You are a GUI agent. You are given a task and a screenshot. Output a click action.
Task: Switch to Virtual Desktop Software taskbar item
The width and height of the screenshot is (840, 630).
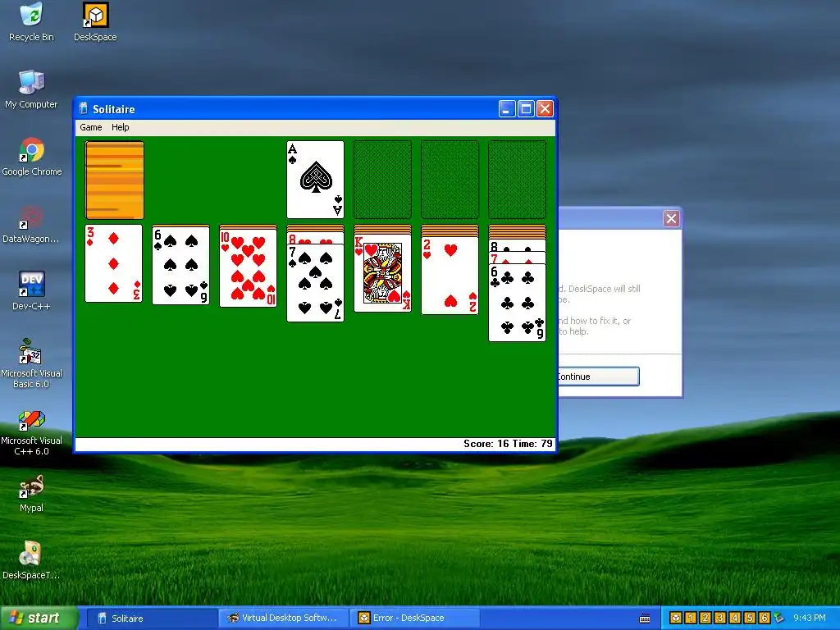(x=284, y=619)
